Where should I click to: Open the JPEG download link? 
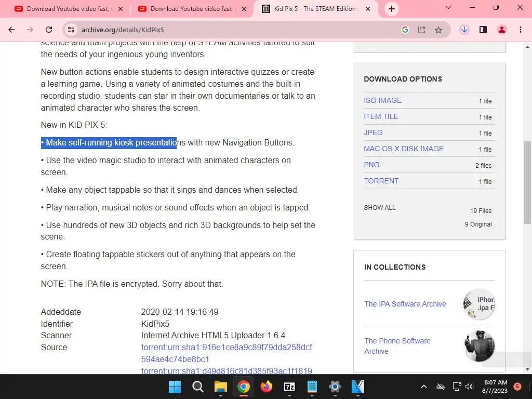tap(373, 132)
